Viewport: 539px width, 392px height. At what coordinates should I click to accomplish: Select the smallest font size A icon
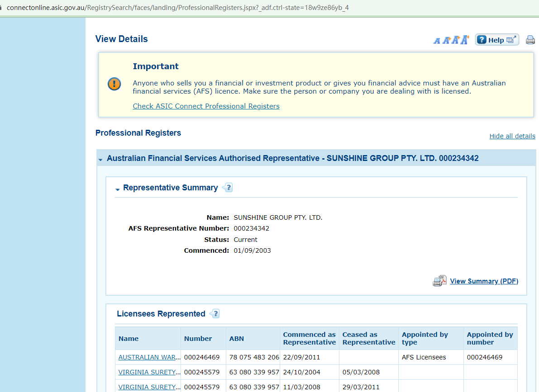click(437, 41)
